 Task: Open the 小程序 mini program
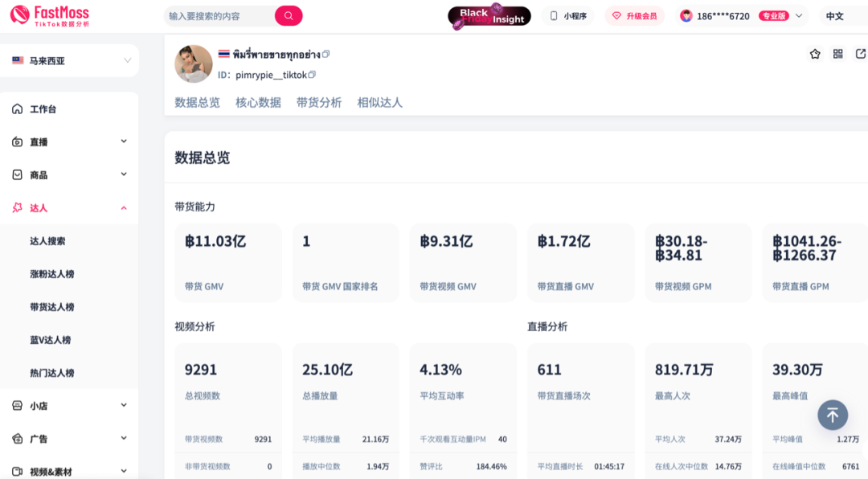pyautogui.click(x=567, y=16)
